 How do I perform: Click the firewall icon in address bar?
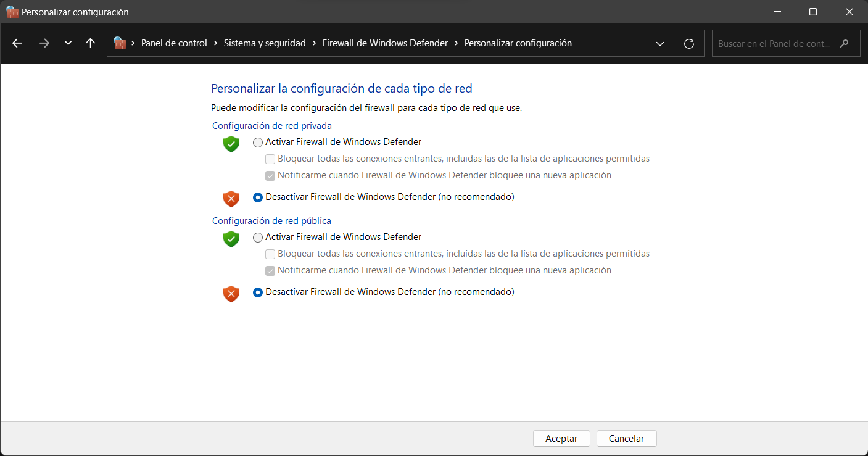point(120,43)
